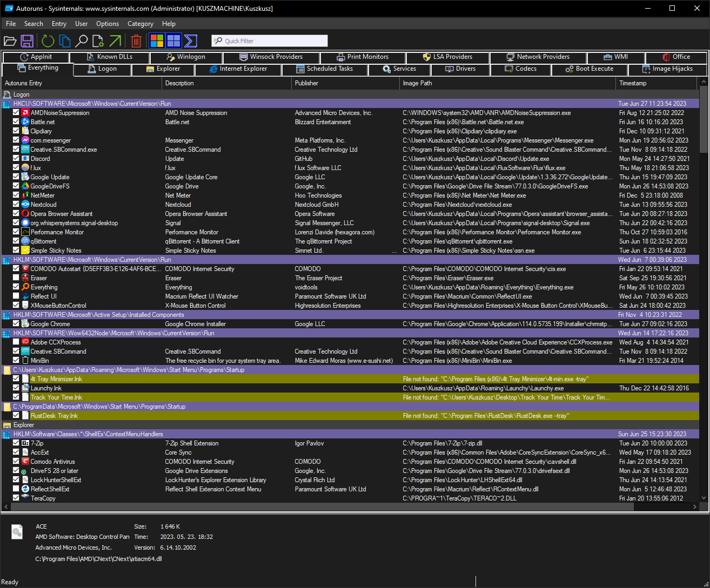Check the Adobe CCXProcess entry checkbox
This screenshot has height=588, width=710.
(16, 342)
